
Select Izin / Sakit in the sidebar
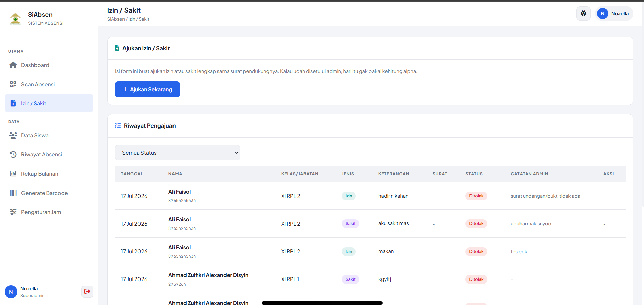pos(49,103)
